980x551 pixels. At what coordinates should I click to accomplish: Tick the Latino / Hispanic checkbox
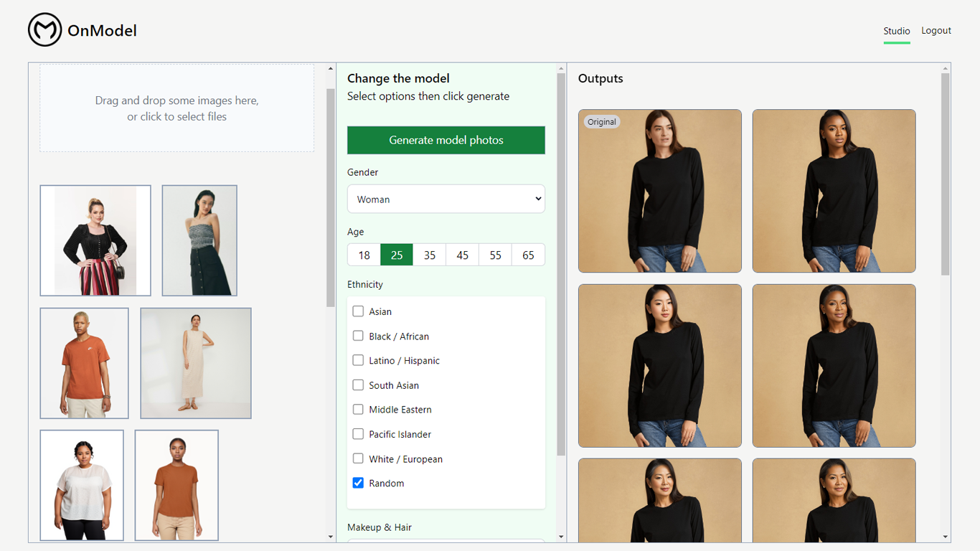358,360
